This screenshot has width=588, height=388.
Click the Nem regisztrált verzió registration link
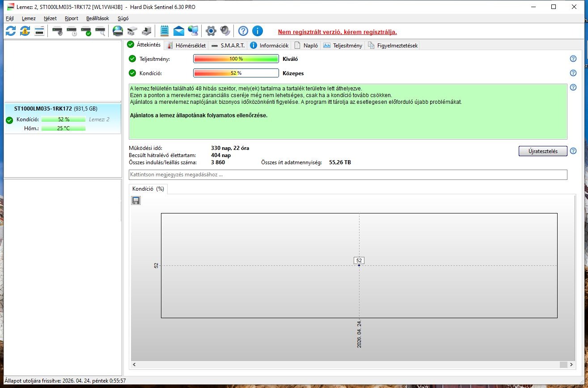click(x=338, y=32)
